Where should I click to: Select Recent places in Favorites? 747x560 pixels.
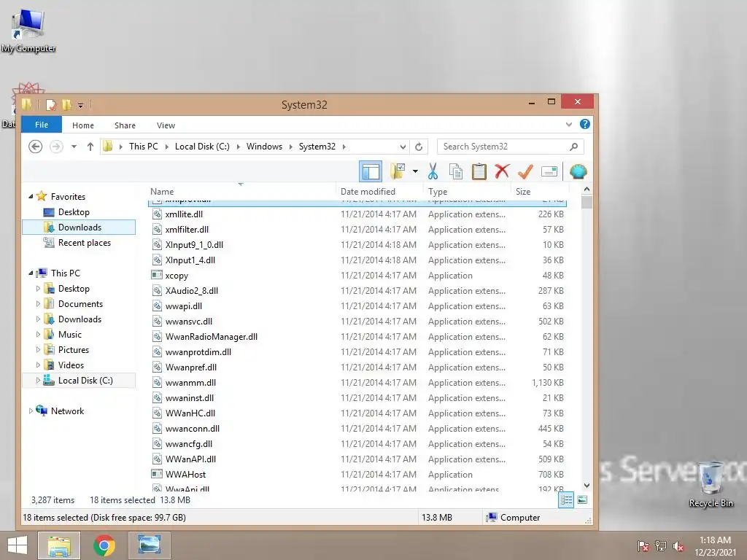pos(85,242)
